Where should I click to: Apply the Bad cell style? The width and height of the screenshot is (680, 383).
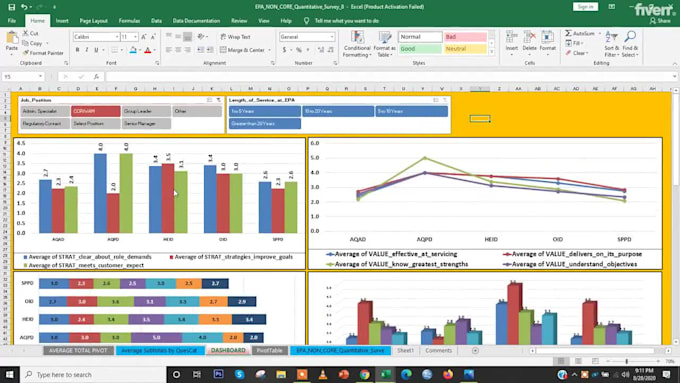click(465, 37)
